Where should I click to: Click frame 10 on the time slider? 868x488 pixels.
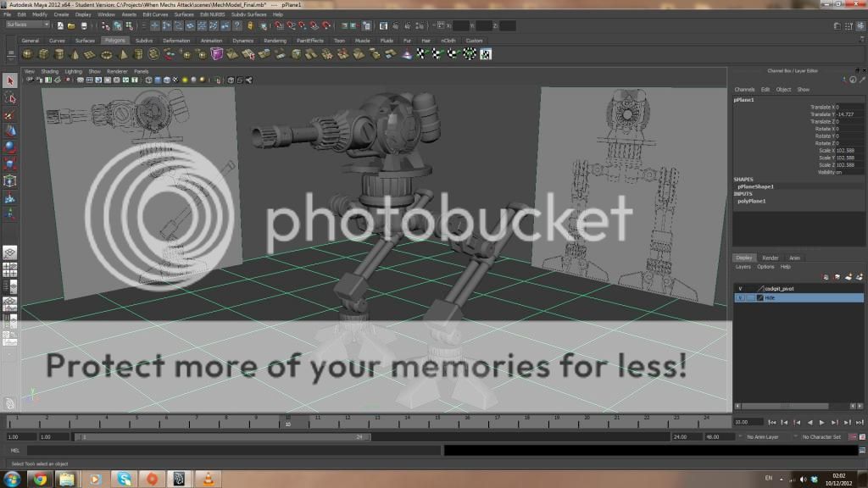[x=288, y=421]
